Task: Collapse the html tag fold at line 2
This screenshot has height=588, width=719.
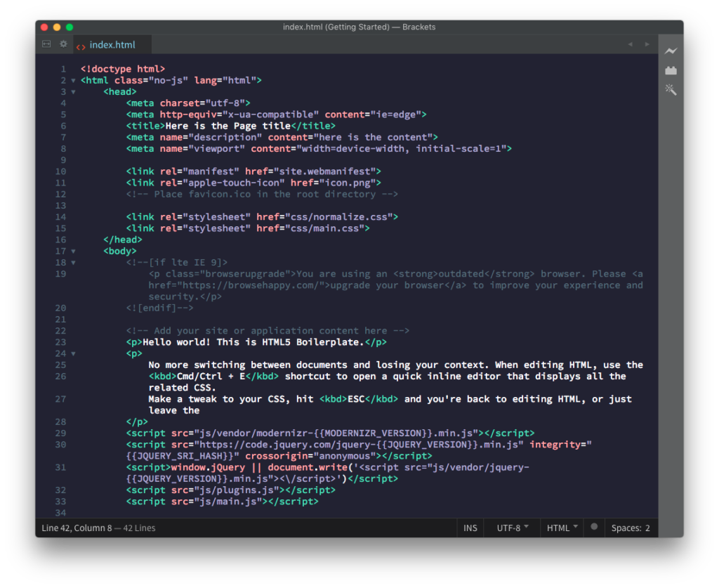Action: [73, 81]
